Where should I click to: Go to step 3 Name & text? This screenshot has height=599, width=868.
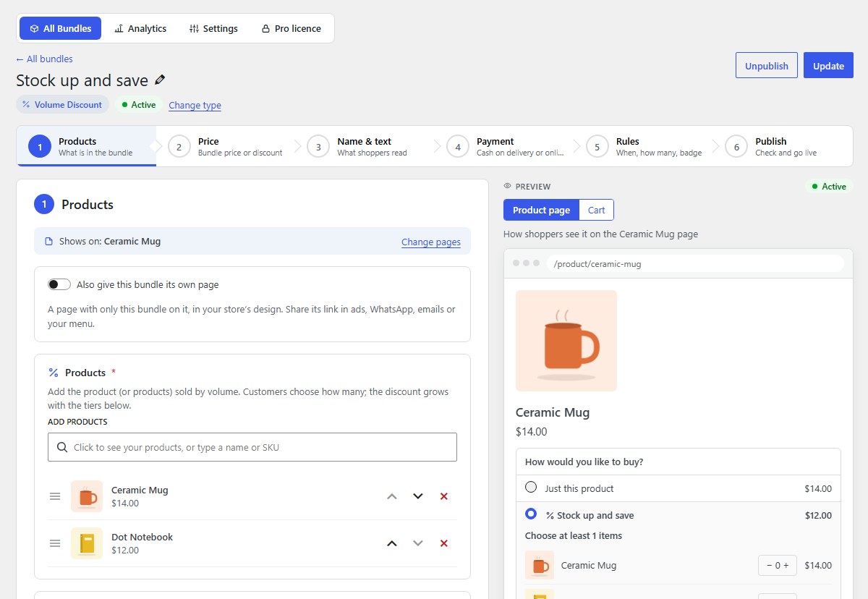coord(365,147)
